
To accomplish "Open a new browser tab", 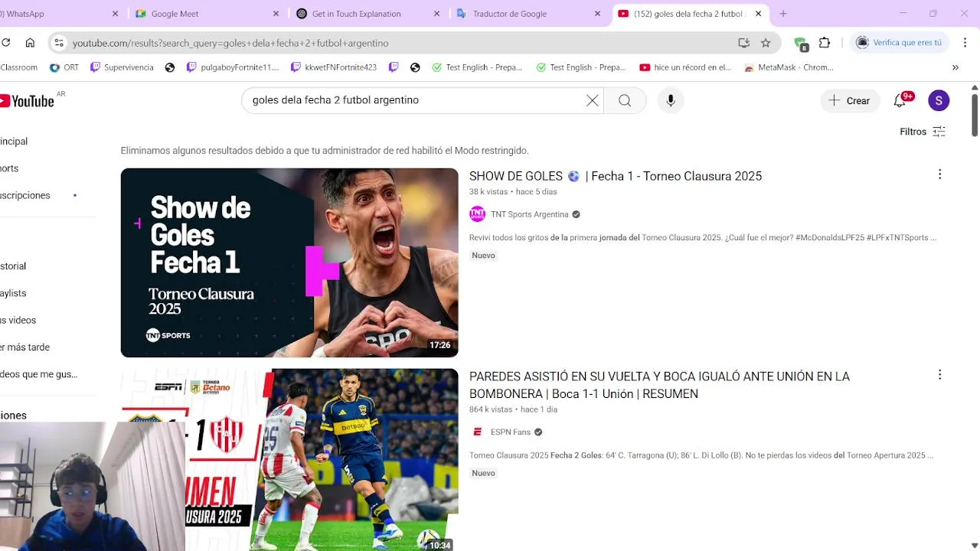I will (x=783, y=14).
